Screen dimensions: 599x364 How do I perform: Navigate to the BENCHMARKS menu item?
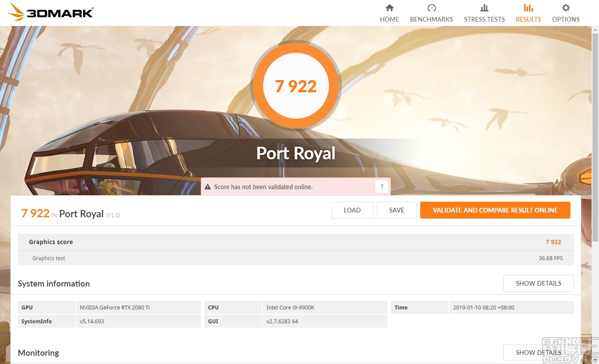point(431,19)
